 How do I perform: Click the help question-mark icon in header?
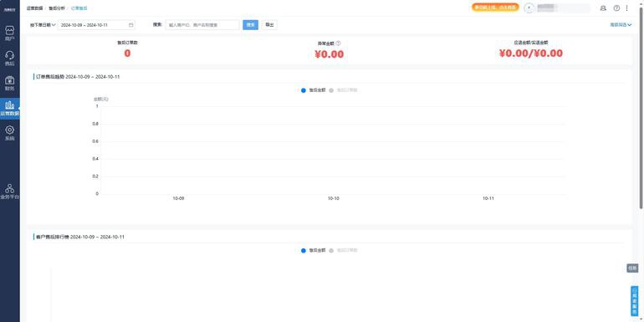616,8
